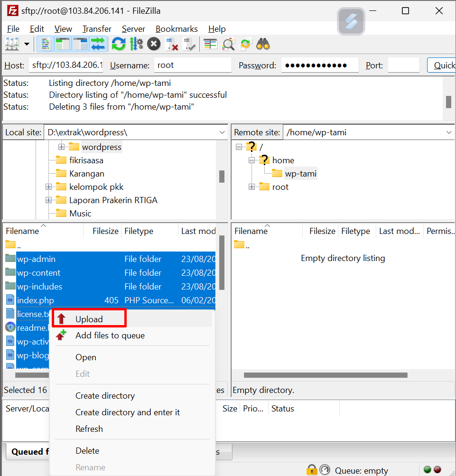Image resolution: width=456 pixels, height=476 pixels.
Task: Reconnect to last used server
Action: (189, 44)
